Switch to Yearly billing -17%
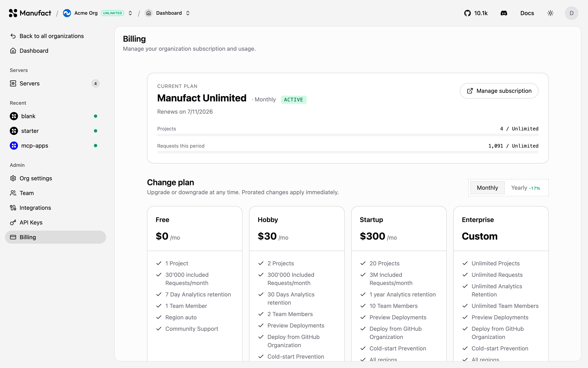This screenshot has width=588, height=368. coord(526,188)
